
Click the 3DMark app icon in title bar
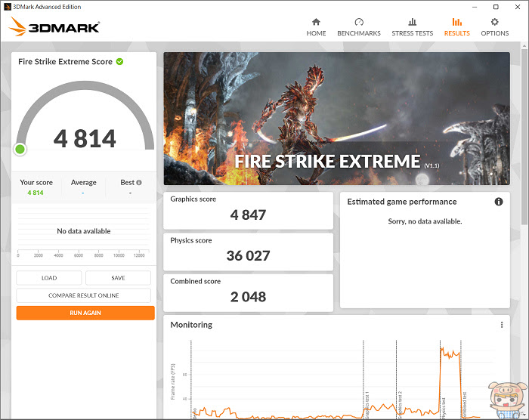click(8, 7)
